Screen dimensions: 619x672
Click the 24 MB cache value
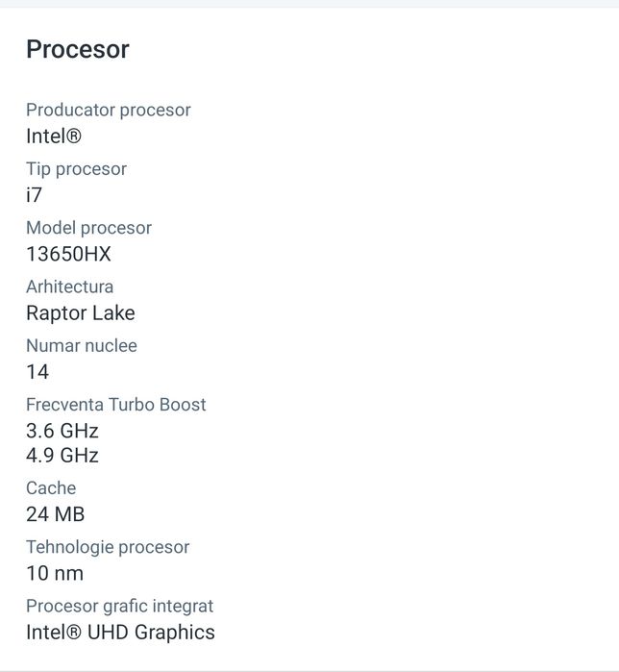coord(56,514)
